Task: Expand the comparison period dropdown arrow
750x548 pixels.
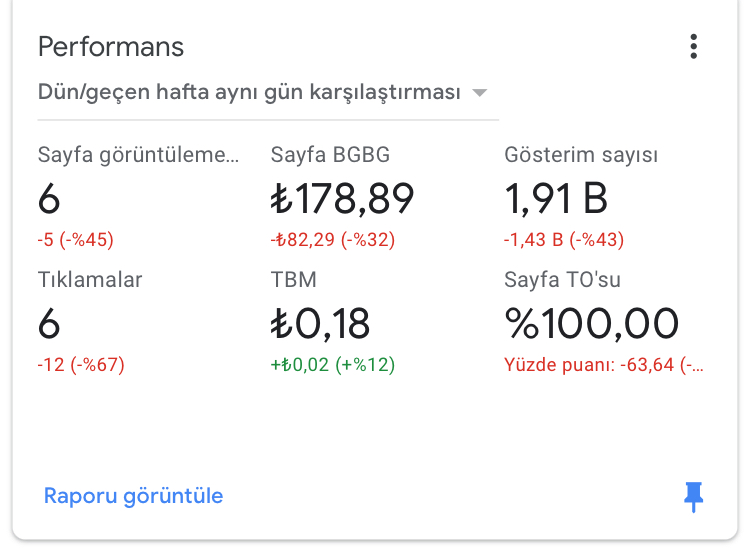Action: click(479, 93)
